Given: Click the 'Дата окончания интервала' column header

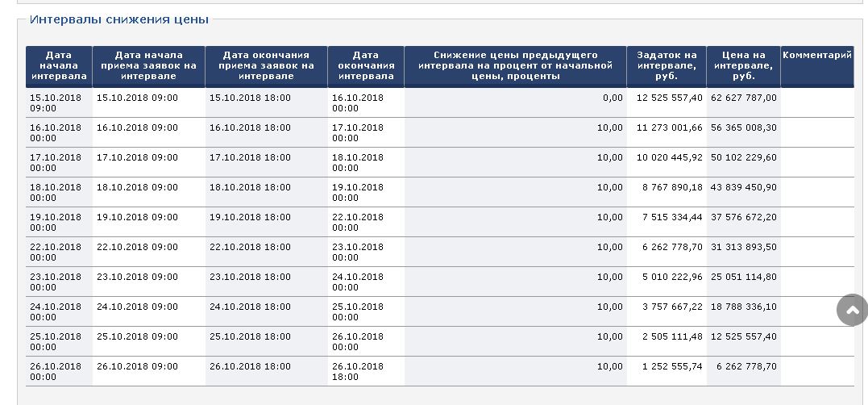Looking at the screenshot, I should [366, 66].
